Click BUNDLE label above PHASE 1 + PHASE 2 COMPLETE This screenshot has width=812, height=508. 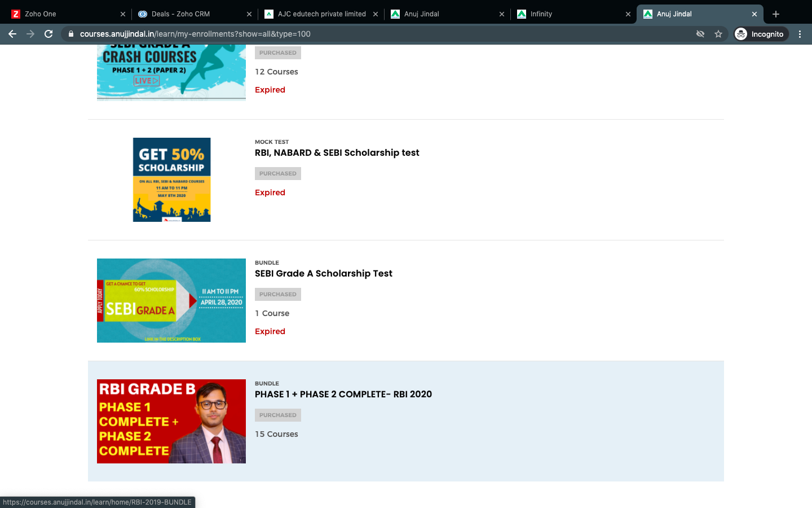[267, 384]
